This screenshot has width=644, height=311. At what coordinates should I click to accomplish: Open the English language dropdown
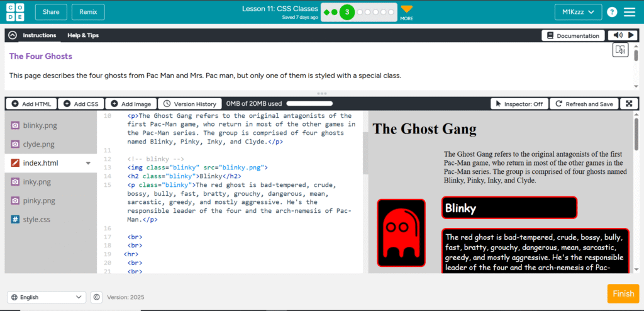(47, 297)
